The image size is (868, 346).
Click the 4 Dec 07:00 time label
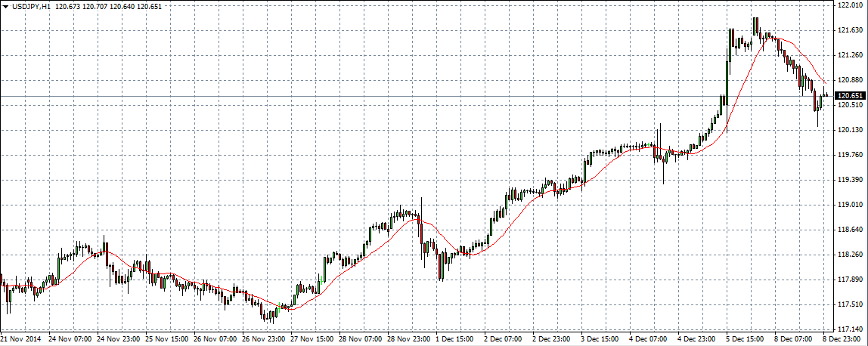649,338
